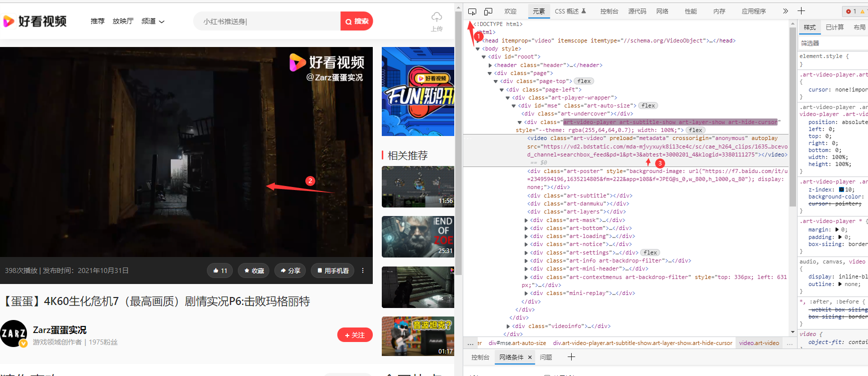Switch to the 问题 drawer tab
Image resolution: width=868 pixels, height=376 pixels.
[x=546, y=357]
